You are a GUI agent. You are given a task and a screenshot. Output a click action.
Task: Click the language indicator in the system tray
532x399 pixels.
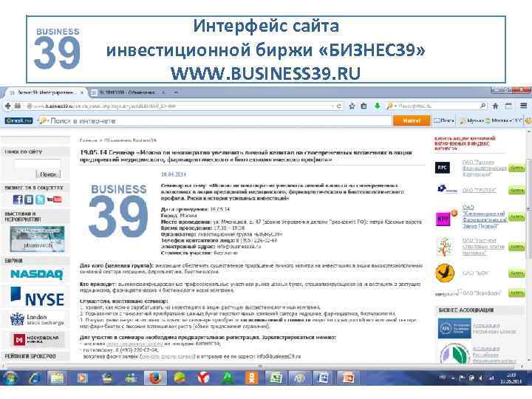443,378
